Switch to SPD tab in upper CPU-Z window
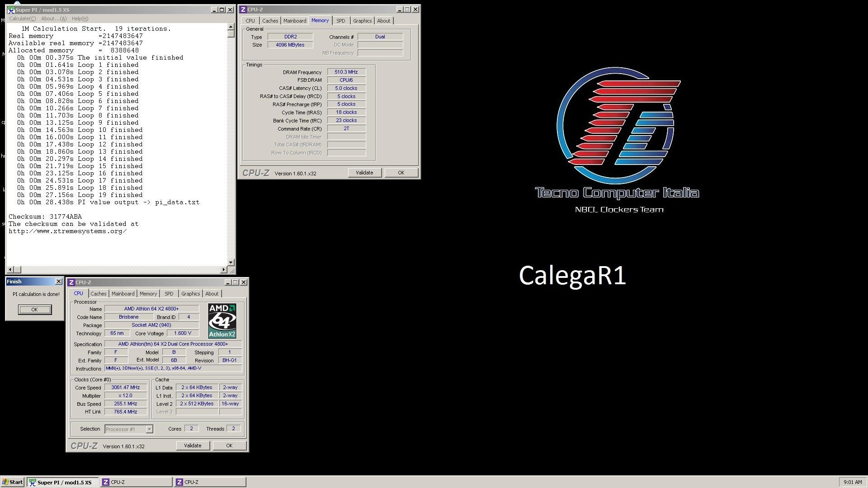Image resolution: width=868 pixels, height=488 pixels. tap(341, 21)
